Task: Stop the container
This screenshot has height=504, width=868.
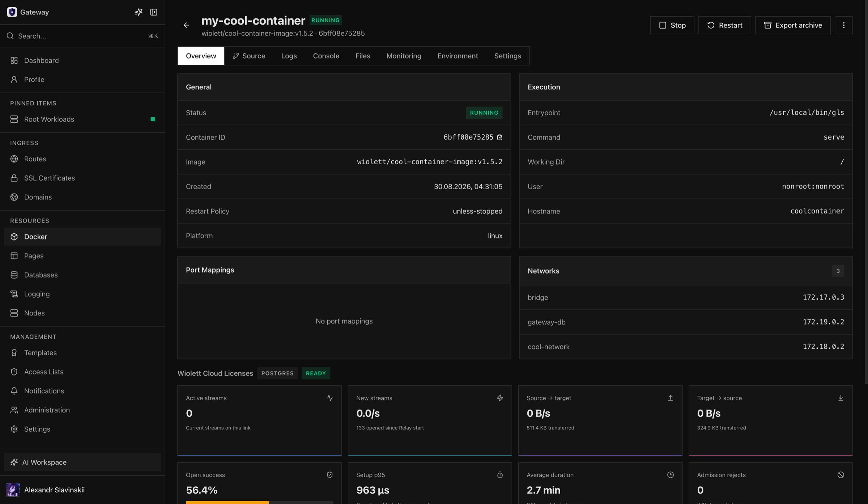Action: (672, 25)
